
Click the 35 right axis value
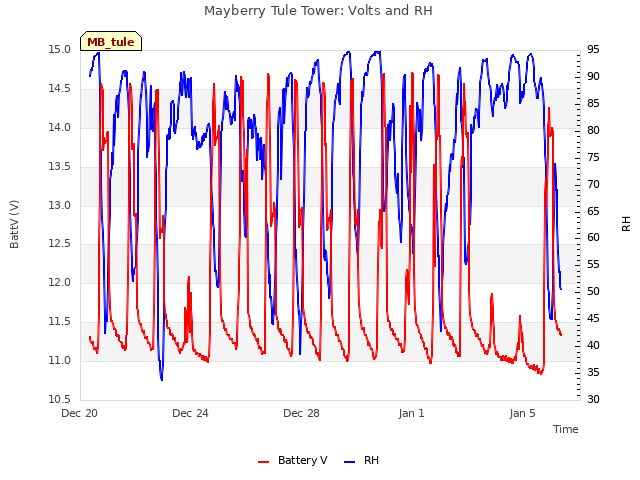coord(593,372)
